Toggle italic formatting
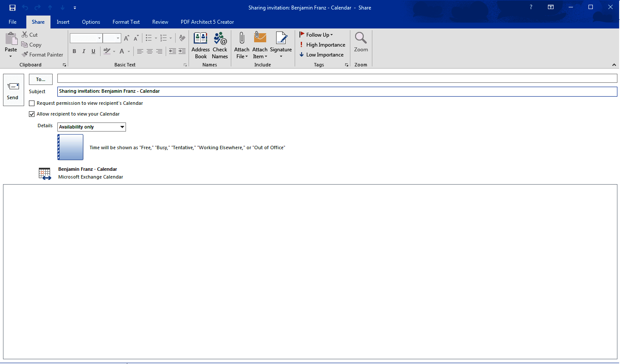Screen dimensions: 620x364 [x=84, y=51]
